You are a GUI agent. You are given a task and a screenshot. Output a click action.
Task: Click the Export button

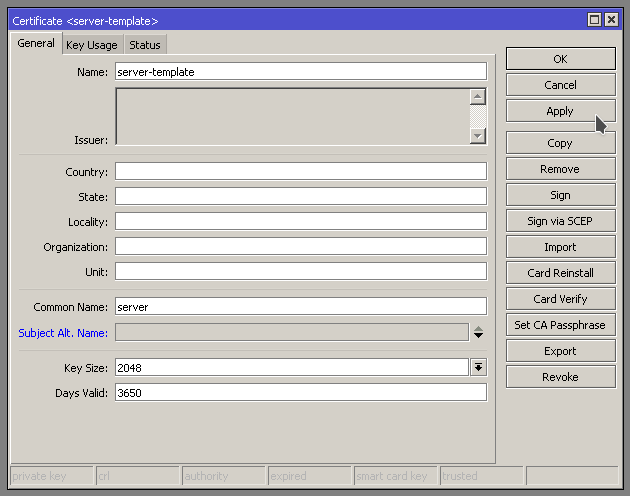(x=560, y=351)
